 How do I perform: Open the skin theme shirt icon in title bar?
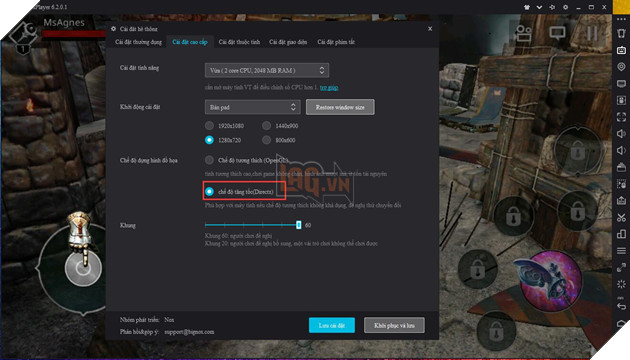(x=527, y=7)
